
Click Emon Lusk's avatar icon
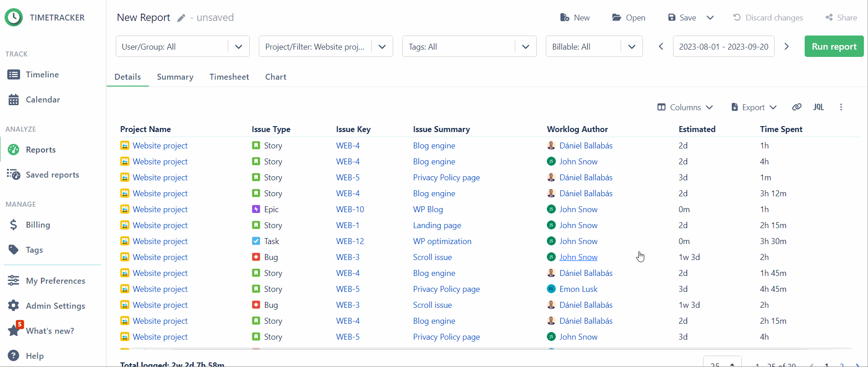tap(551, 289)
